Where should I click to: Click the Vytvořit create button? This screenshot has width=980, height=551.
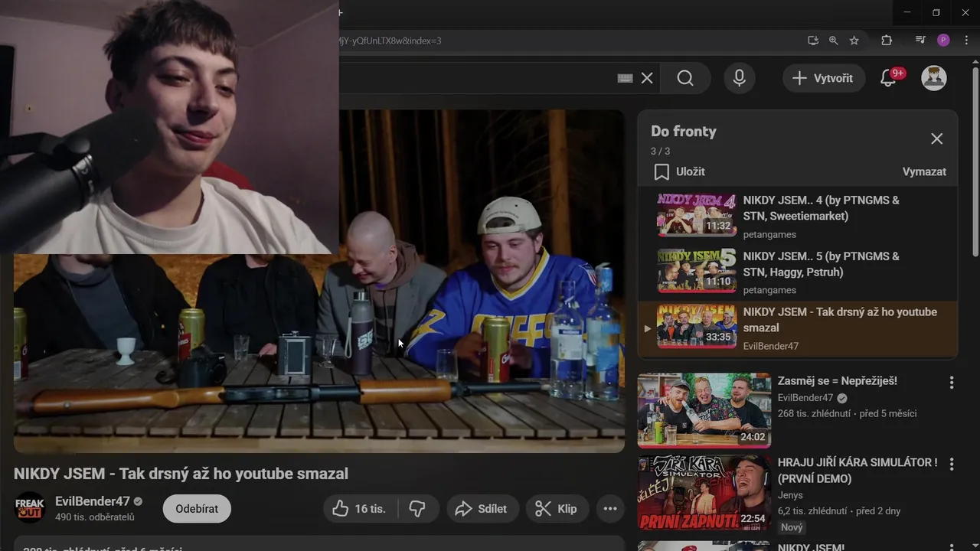824,78
